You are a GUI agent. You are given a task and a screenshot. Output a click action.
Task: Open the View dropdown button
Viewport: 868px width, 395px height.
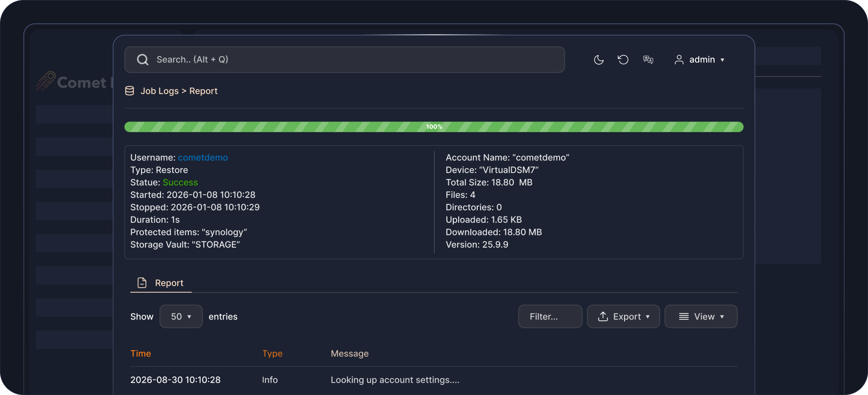click(701, 316)
